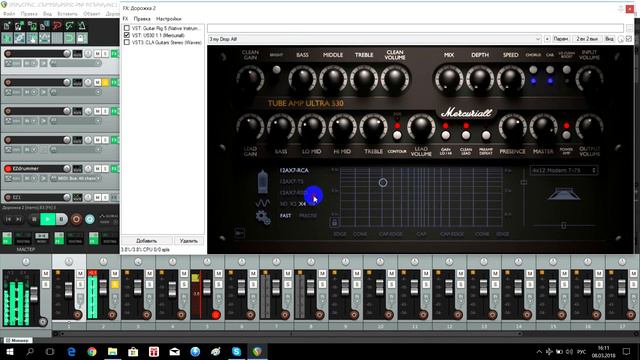This screenshot has width=640, height=360.
Task: Click the ripple editing loop toolbar icon
Action: [69, 38]
